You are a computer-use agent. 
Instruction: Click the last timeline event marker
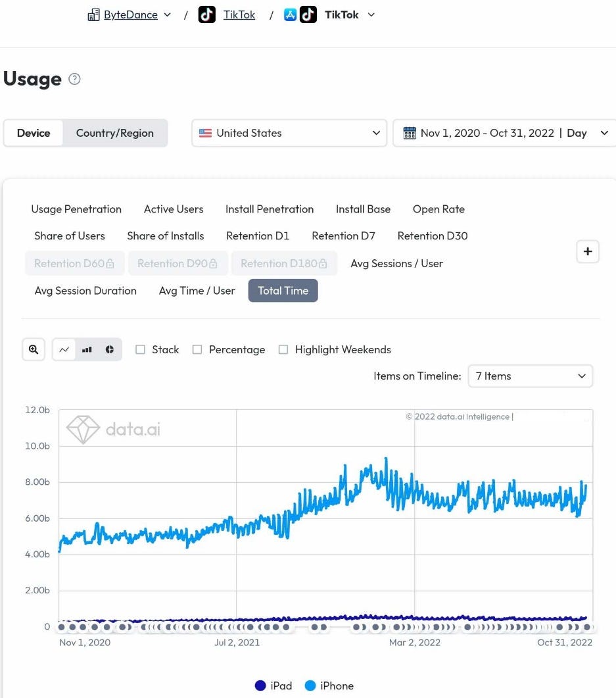click(587, 627)
